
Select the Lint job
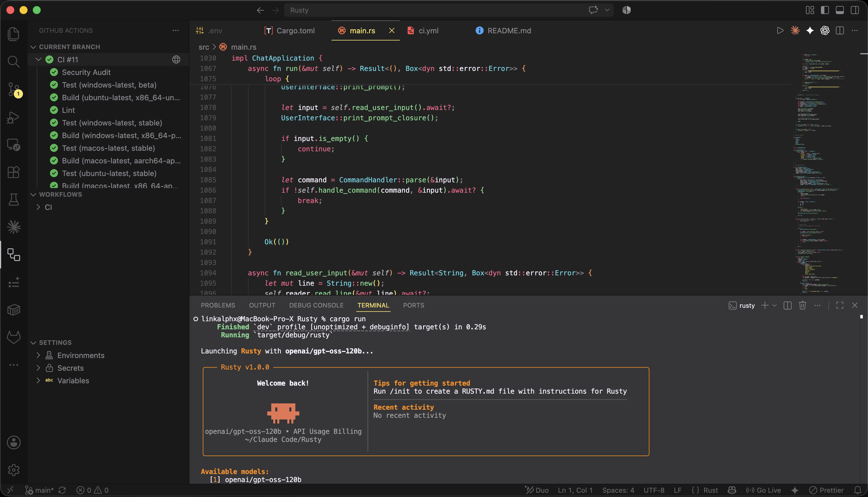click(x=68, y=110)
